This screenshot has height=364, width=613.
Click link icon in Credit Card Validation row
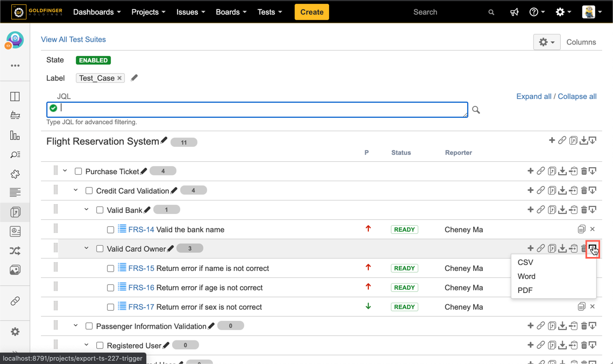[541, 190]
